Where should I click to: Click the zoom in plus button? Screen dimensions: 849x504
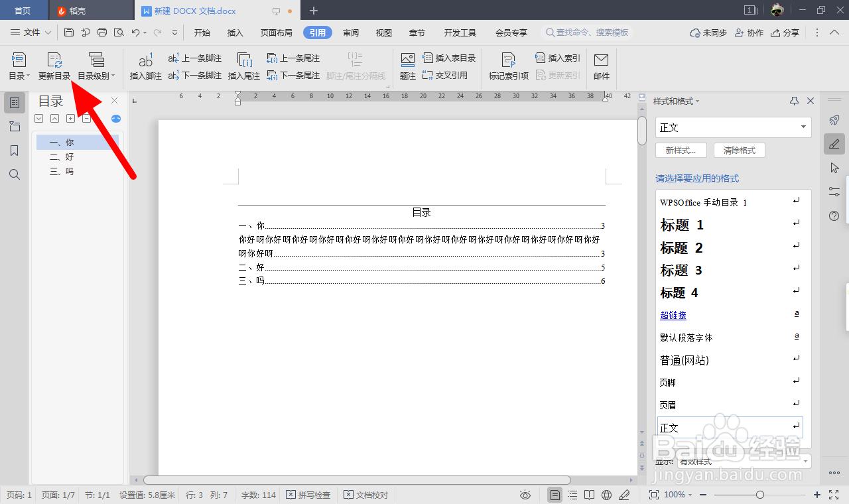pyautogui.click(x=817, y=495)
